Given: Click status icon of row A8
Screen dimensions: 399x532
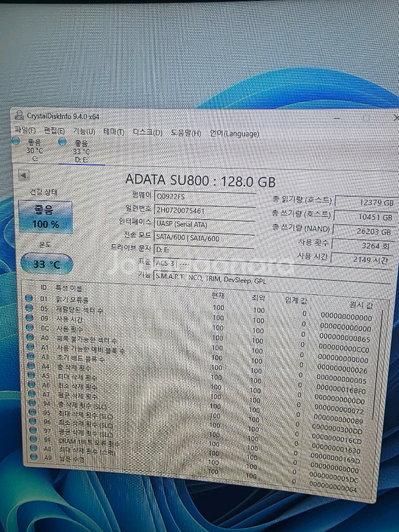Looking at the screenshot, I should click(34, 448).
